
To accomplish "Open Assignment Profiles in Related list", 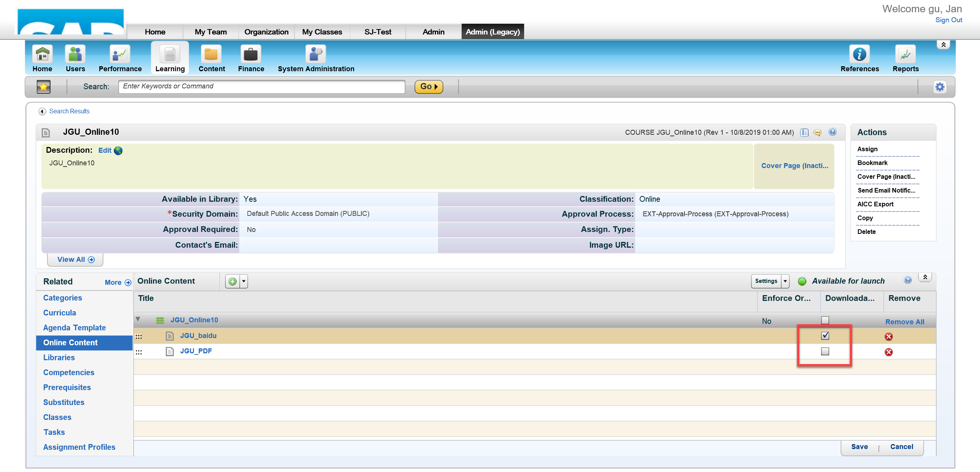I will coord(79,447).
